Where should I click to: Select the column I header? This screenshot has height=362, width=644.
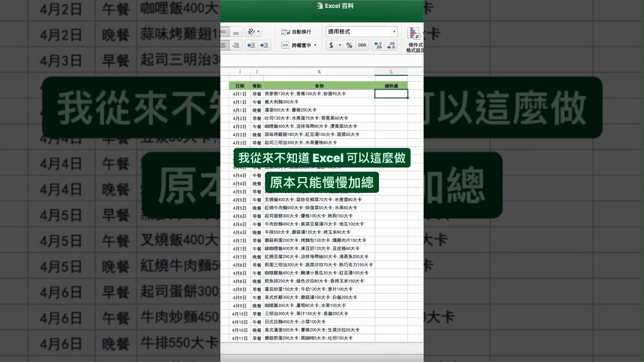pyautogui.click(x=239, y=72)
